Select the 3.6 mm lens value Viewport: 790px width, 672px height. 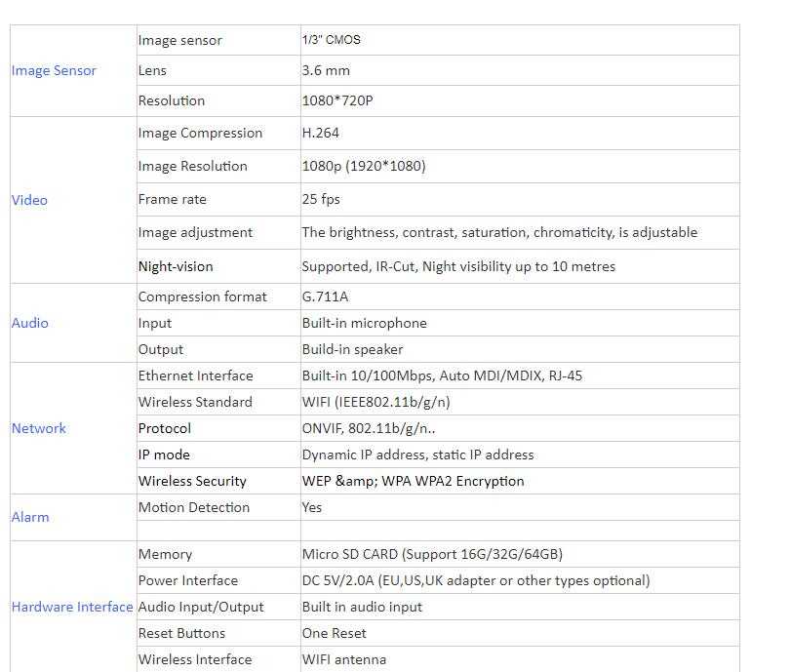click(326, 70)
